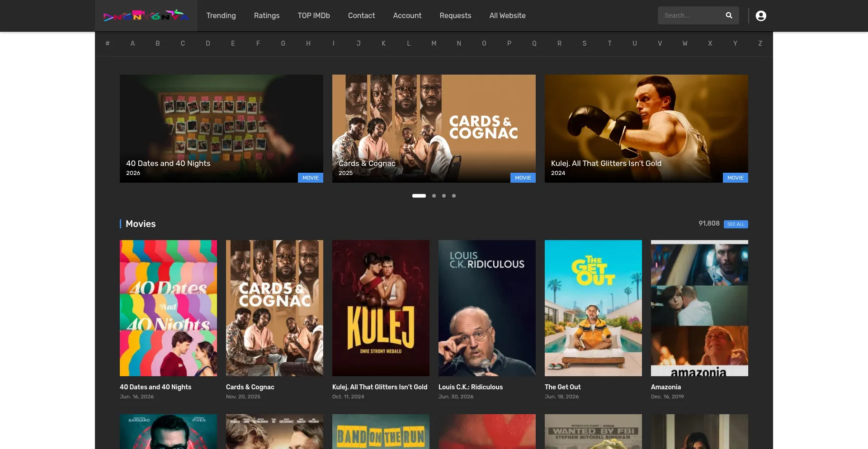
Task: Filter titles starting with letter E
Action: tap(233, 43)
